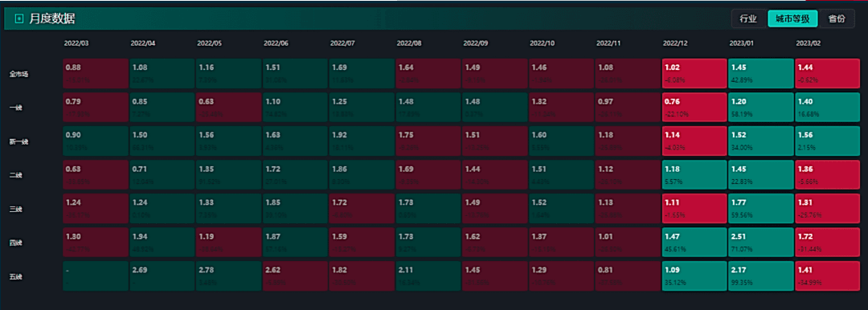Click 新一线 2022/07 cell showing 1.92

pyautogui.click(x=361, y=141)
